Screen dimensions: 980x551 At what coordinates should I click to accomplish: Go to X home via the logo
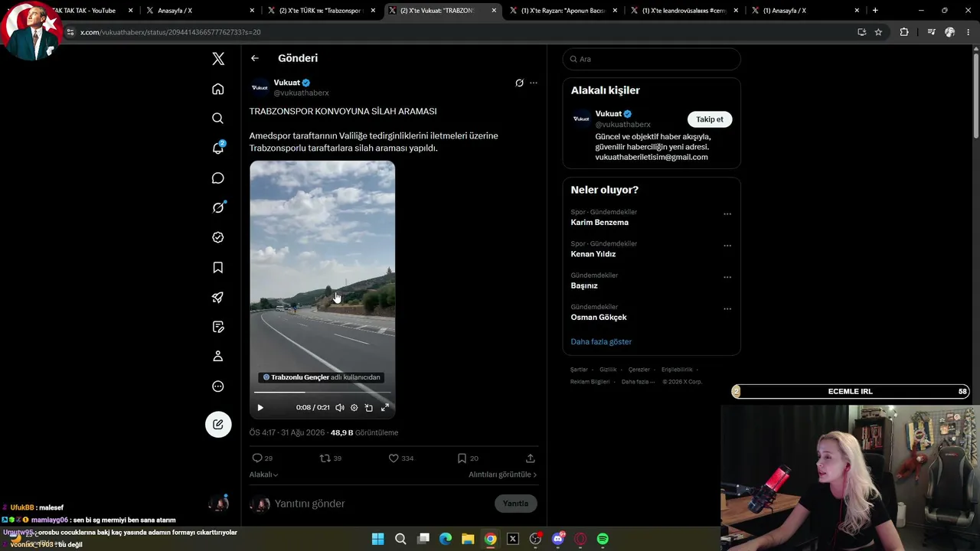218,59
